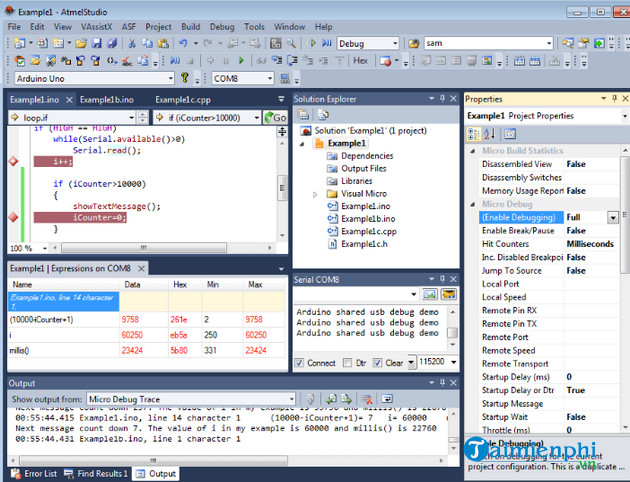Click Property Pages icon in Properties panel
Screen dimensions: 630x482
(x=509, y=133)
